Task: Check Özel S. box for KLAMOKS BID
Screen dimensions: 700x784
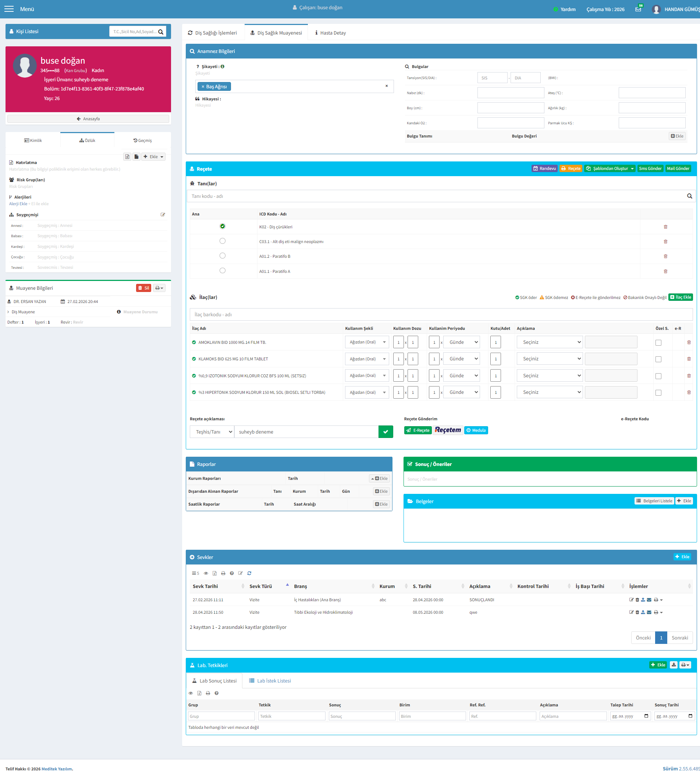Action: pyautogui.click(x=658, y=359)
